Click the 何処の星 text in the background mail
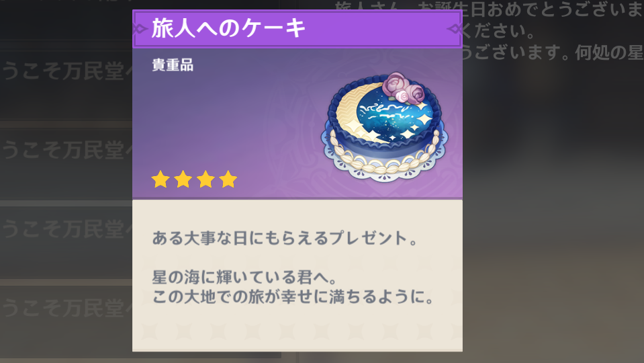 pos(609,52)
